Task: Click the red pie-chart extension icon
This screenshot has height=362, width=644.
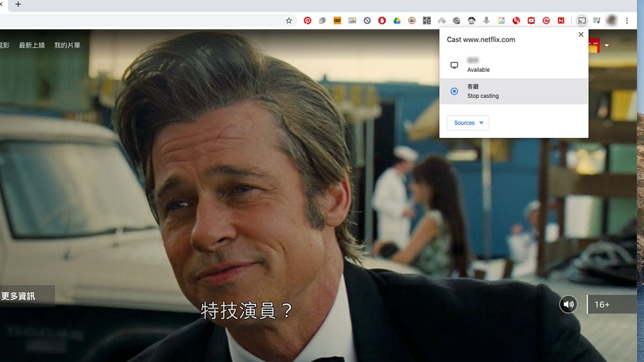Action: (516, 20)
